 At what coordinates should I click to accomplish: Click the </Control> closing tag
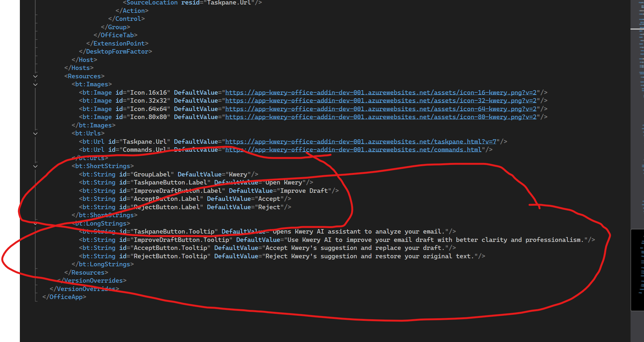click(x=126, y=19)
